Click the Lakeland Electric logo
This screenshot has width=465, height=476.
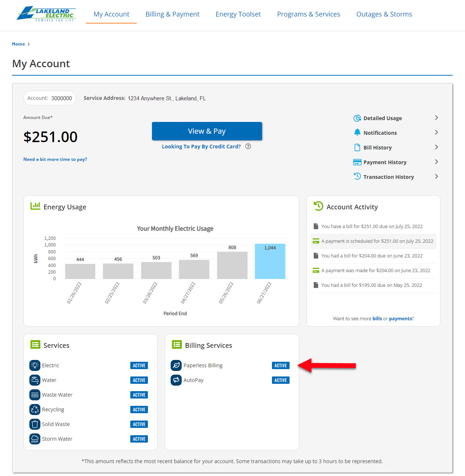pyautogui.click(x=46, y=14)
